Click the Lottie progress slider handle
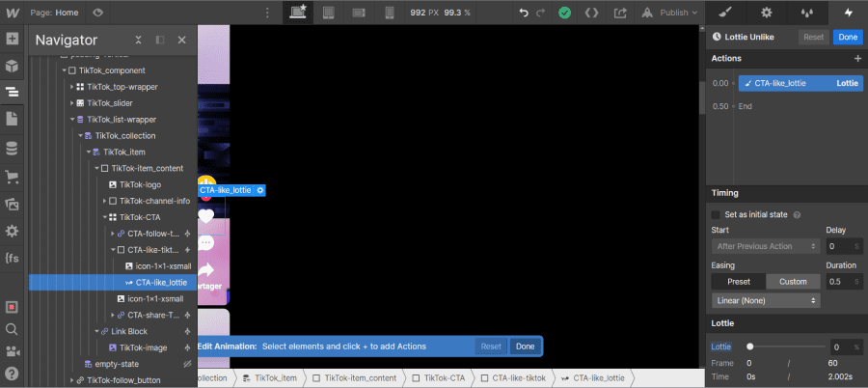This screenshot has height=388, width=868. (x=750, y=346)
